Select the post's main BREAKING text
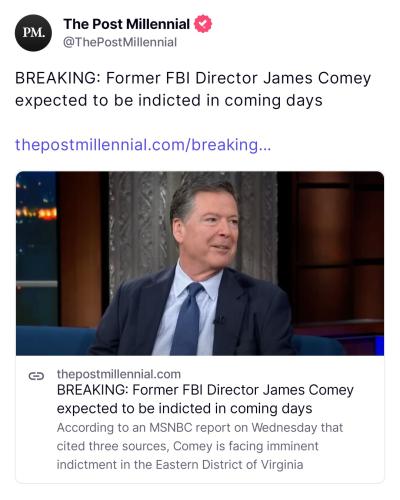 (x=193, y=89)
